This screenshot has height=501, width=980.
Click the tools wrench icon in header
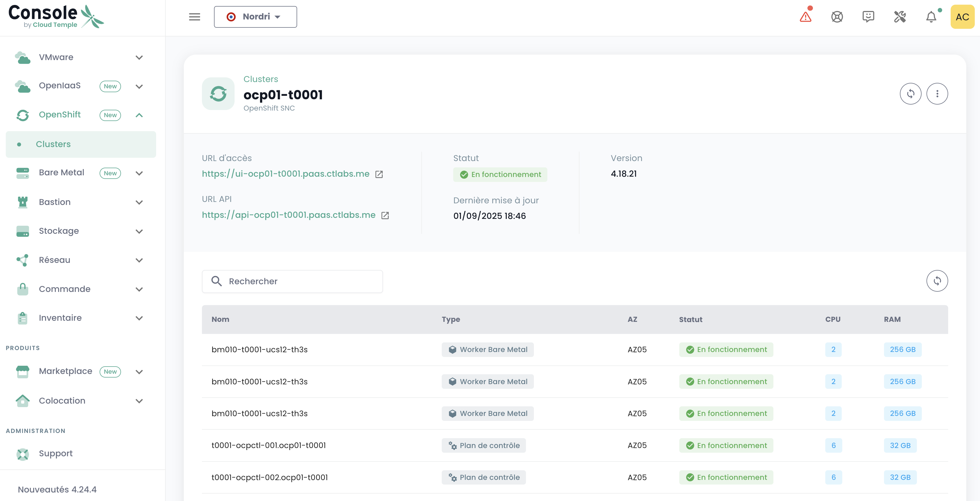click(x=900, y=17)
